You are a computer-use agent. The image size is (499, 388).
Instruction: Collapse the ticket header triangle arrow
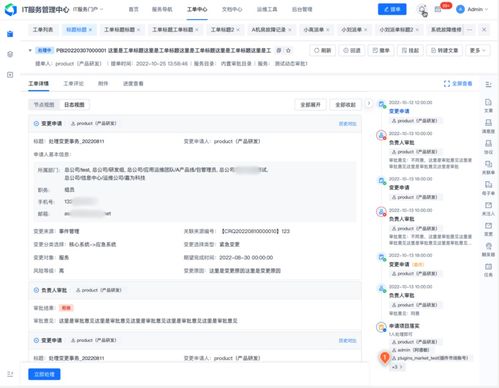pos(30,50)
